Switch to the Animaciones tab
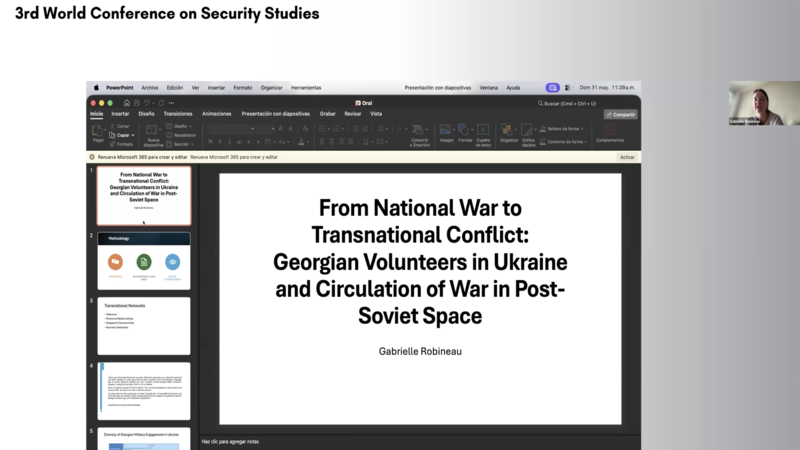Viewport: 800px width, 450px height. (216, 114)
